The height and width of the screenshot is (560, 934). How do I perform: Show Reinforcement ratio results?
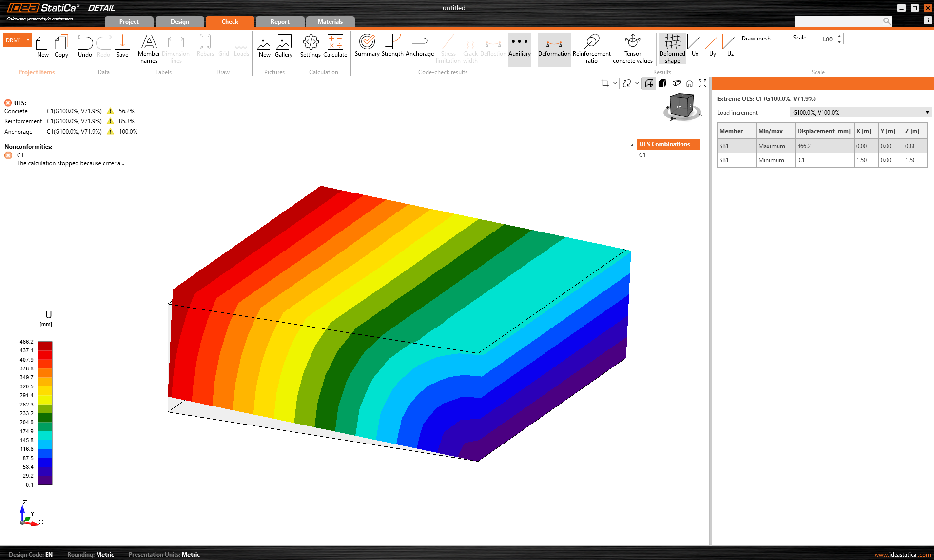[591, 49]
